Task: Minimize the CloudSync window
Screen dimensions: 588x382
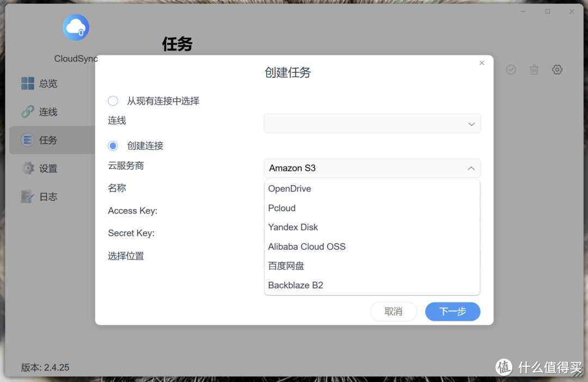Action: click(x=523, y=11)
